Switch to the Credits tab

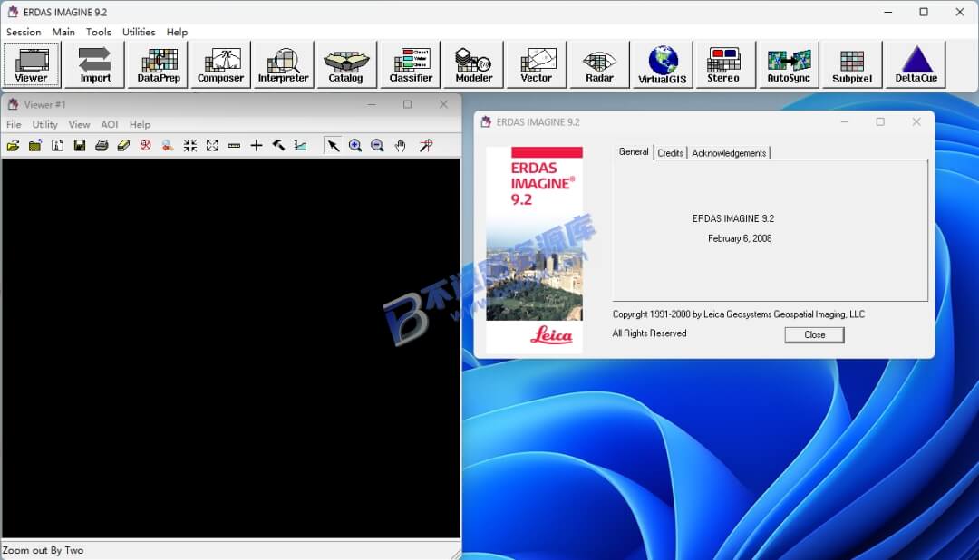coord(670,153)
